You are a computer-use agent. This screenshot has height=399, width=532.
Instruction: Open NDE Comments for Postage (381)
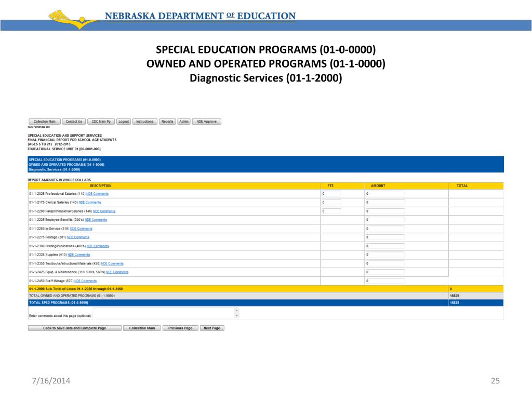78,237
